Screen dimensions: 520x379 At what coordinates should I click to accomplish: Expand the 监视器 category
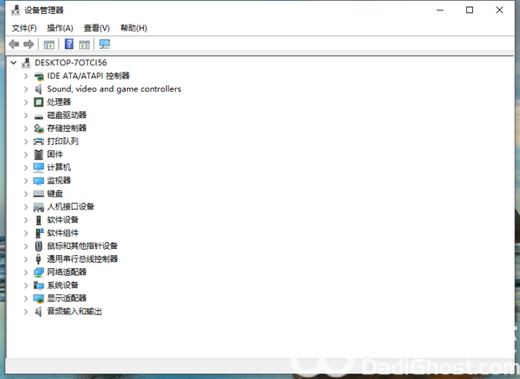[x=26, y=181]
